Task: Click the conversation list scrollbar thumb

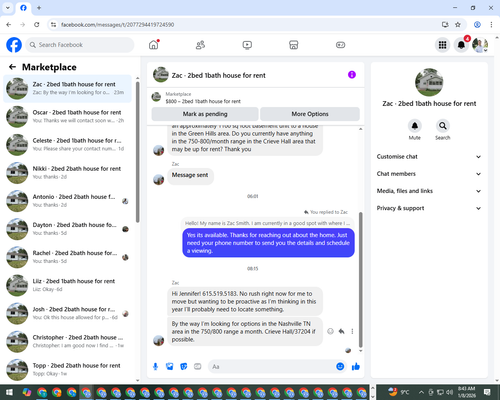Action: pos(137,152)
